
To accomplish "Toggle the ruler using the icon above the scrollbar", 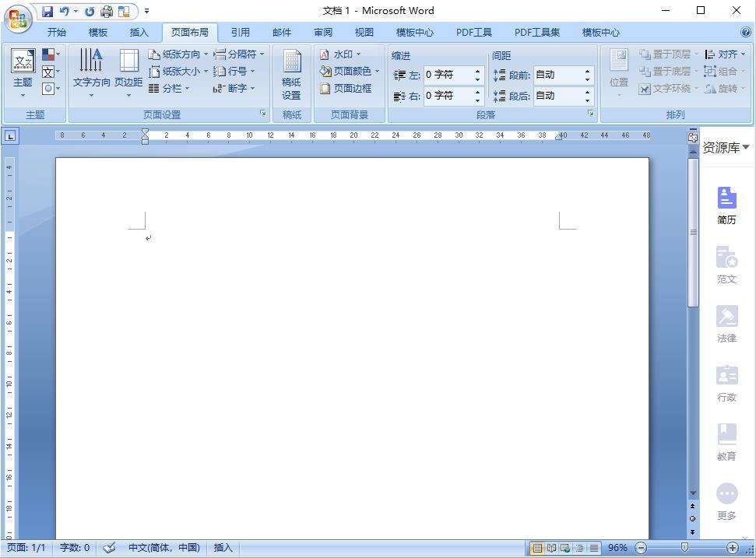I will coord(693,137).
